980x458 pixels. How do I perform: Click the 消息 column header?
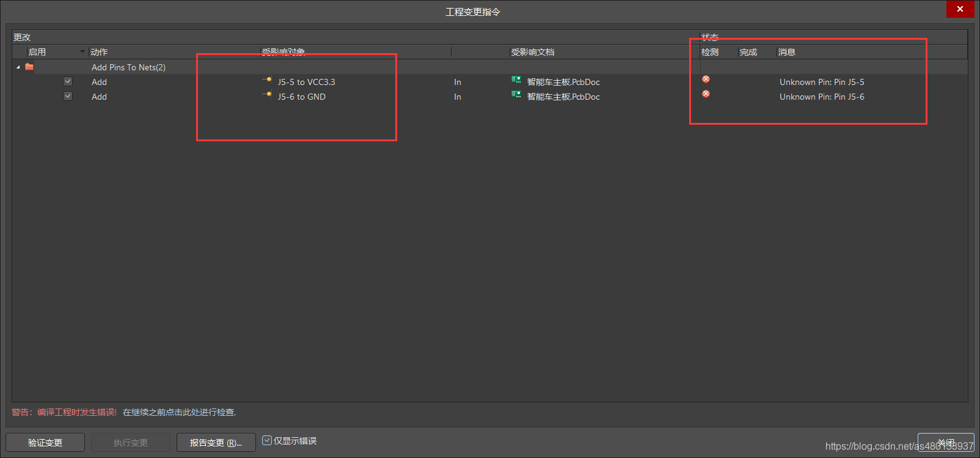point(787,52)
